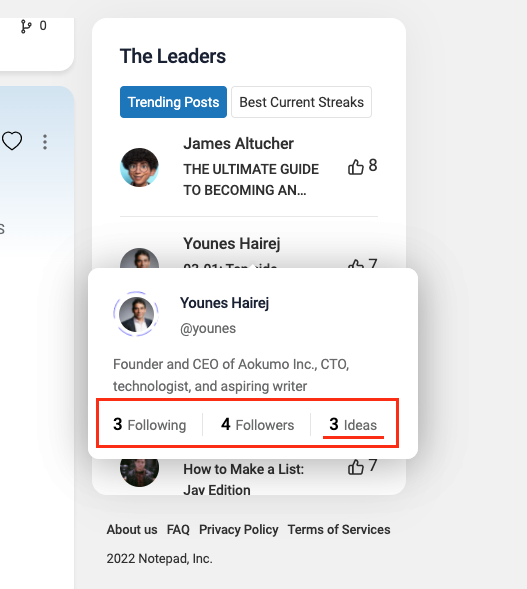View the 3 Following list
527x589 pixels.
[x=149, y=424]
